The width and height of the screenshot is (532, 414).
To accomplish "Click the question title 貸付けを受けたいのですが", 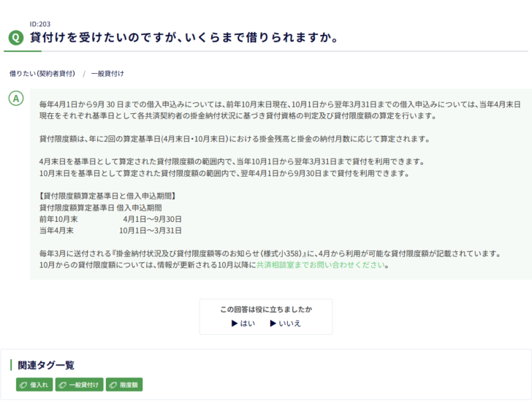I will point(184,37).
